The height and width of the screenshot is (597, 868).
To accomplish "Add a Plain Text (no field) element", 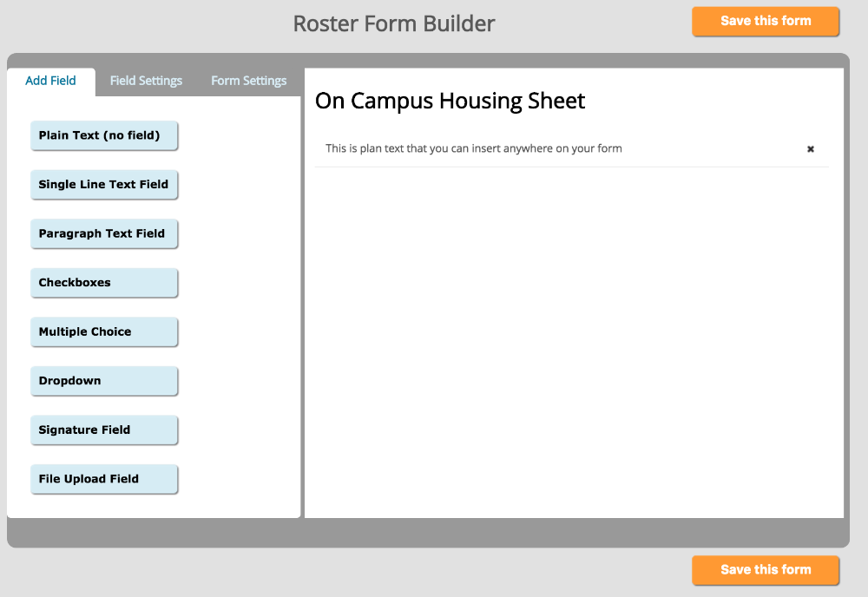I will point(104,135).
